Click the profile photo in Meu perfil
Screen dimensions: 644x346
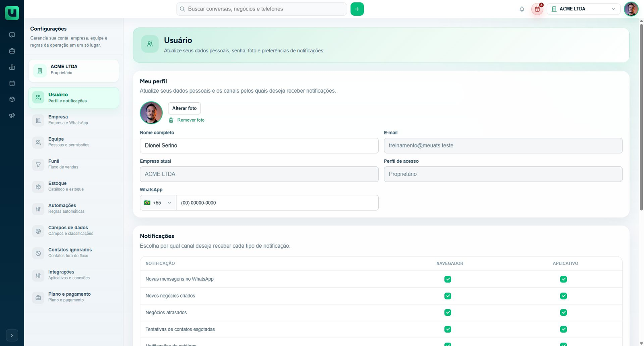tap(151, 113)
